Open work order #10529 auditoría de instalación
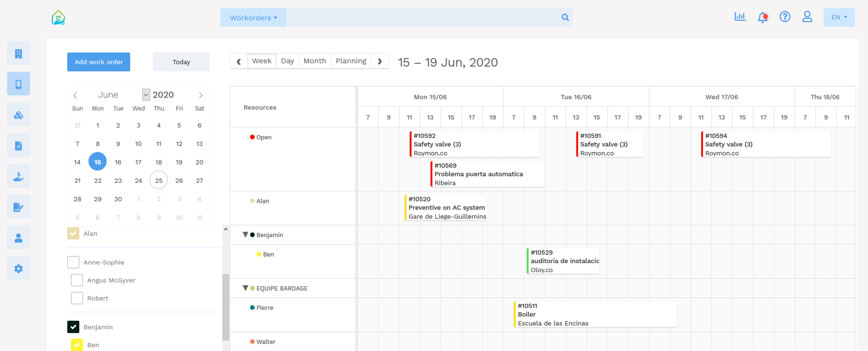Viewport: 868px width, 351px height. [563, 261]
